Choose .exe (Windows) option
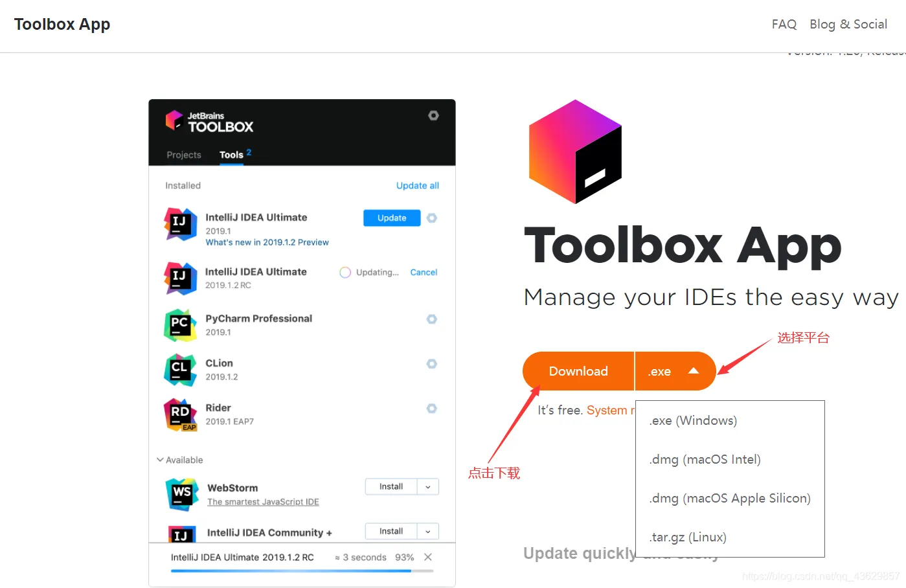906x588 pixels. tap(730, 420)
